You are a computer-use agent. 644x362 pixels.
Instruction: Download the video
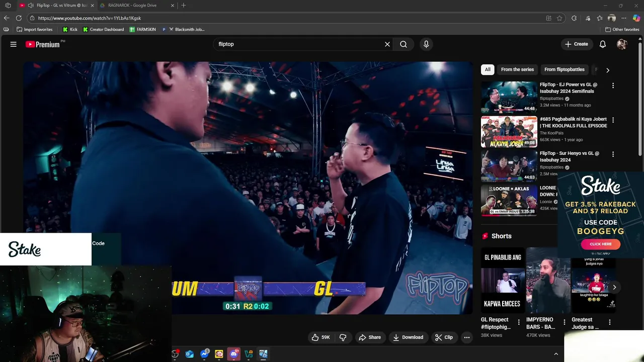[408, 337]
